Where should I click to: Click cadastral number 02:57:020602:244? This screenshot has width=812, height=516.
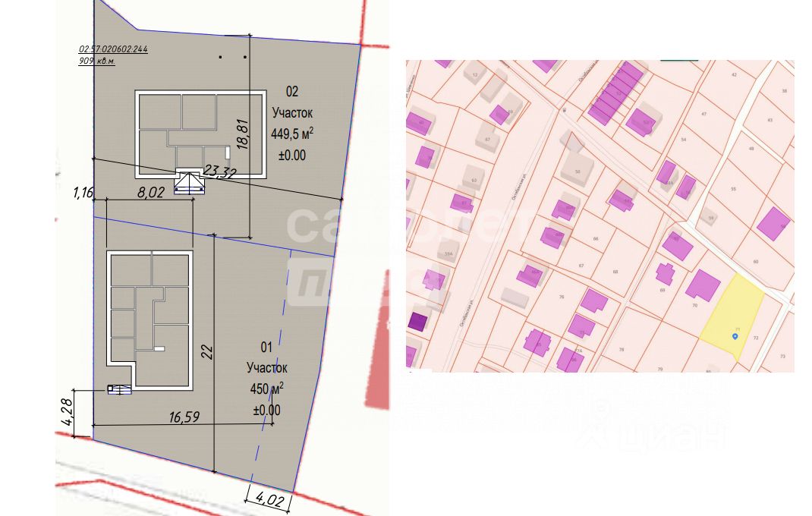point(113,49)
